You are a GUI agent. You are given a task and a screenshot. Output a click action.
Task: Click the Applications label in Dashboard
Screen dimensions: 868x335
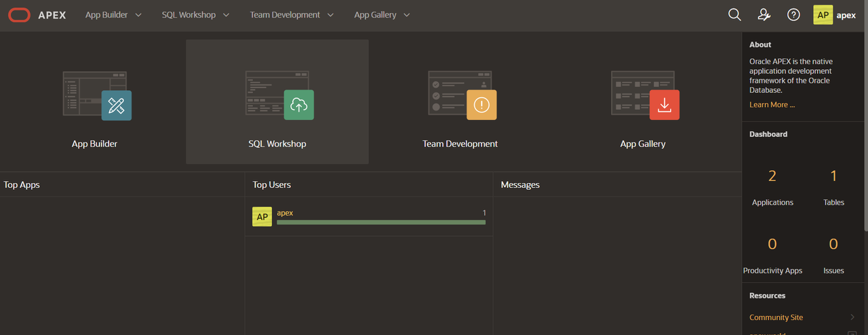(772, 202)
